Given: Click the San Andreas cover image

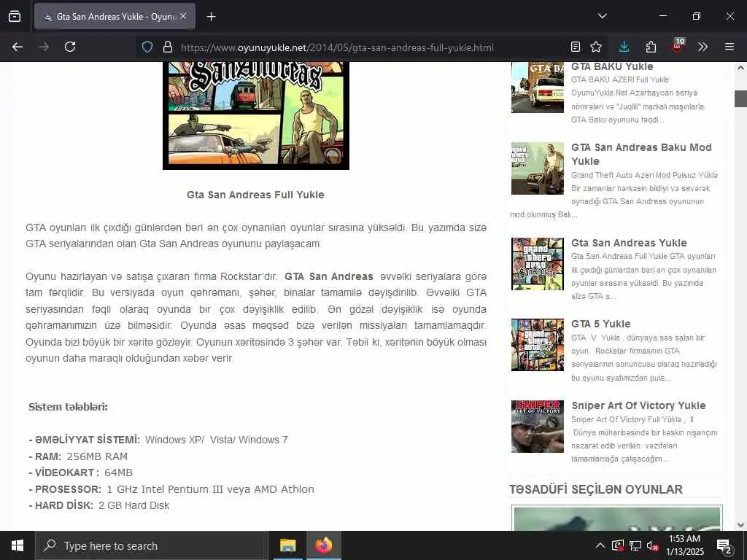Looking at the screenshot, I should pos(256,116).
